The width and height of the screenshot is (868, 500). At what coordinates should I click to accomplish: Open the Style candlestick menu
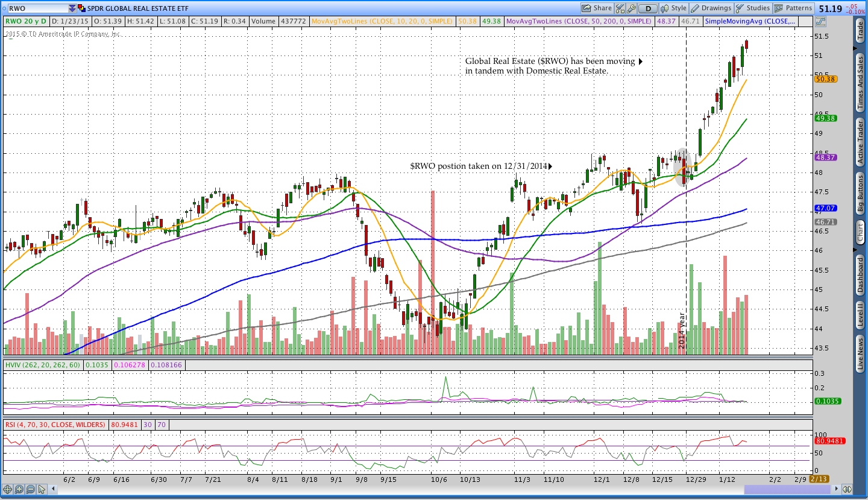(x=674, y=8)
